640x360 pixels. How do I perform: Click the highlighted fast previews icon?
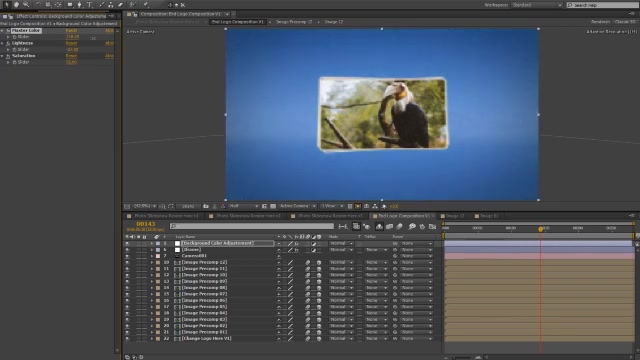pos(358,206)
